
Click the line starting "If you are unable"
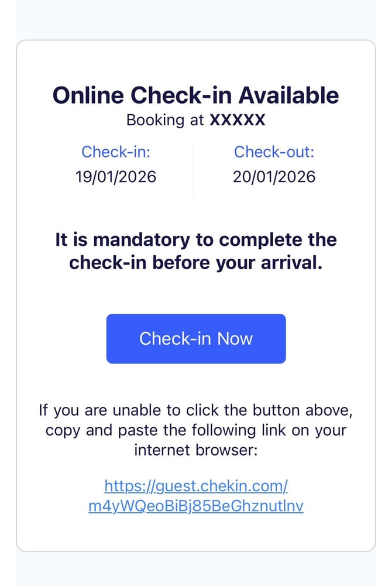tap(196, 410)
